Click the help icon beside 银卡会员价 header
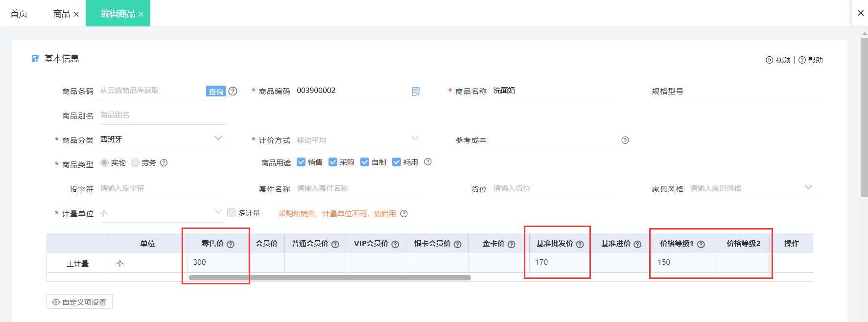The image size is (868, 322). (458, 244)
